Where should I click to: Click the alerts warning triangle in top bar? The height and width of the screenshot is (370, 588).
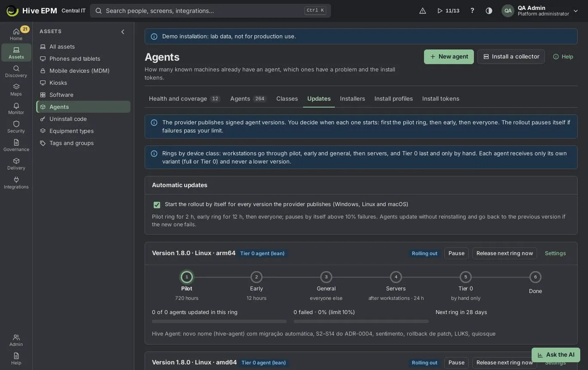(423, 11)
